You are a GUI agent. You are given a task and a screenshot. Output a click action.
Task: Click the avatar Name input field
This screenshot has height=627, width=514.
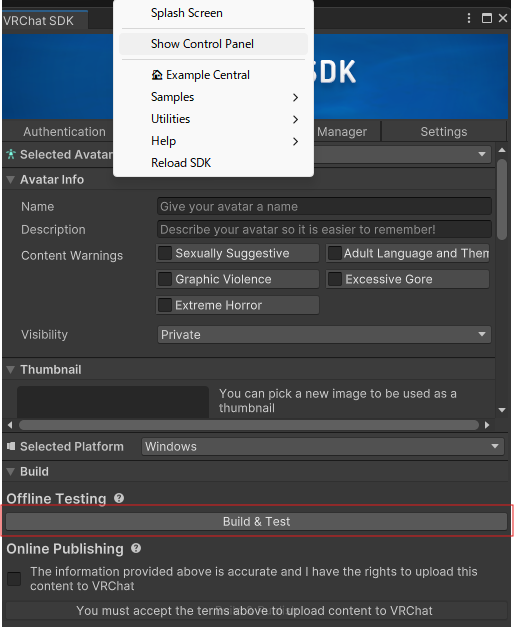tap(324, 206)
